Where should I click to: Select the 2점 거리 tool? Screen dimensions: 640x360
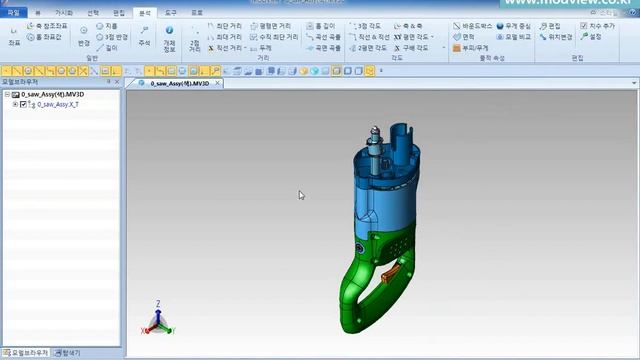tap(195, 40)
